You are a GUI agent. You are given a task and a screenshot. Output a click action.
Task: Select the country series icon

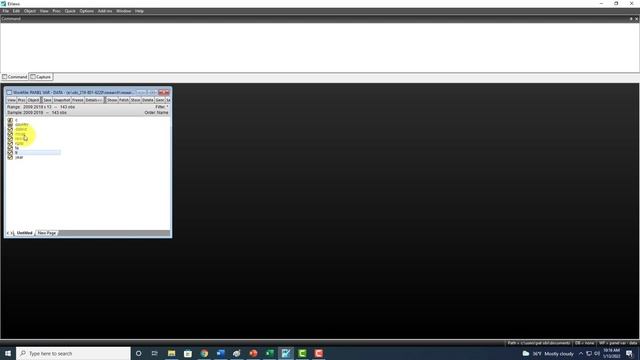pyautogui.click(x=10, y=124)
